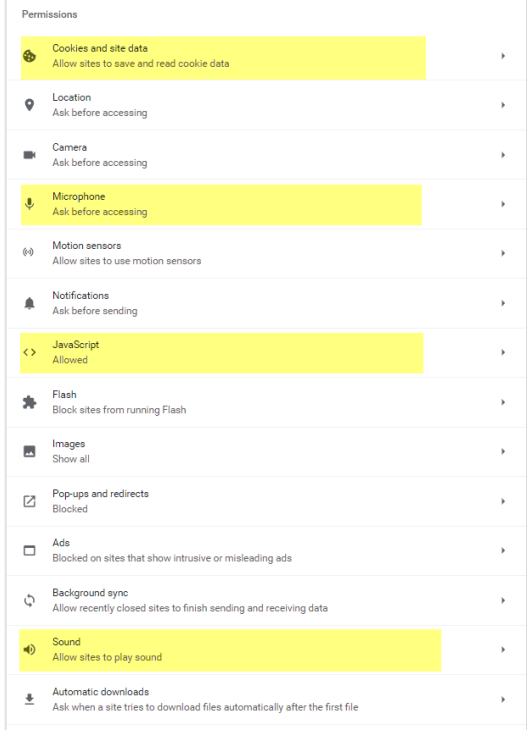
Task: Click the cookie icon for site data
Action: [x=29, y=56]
